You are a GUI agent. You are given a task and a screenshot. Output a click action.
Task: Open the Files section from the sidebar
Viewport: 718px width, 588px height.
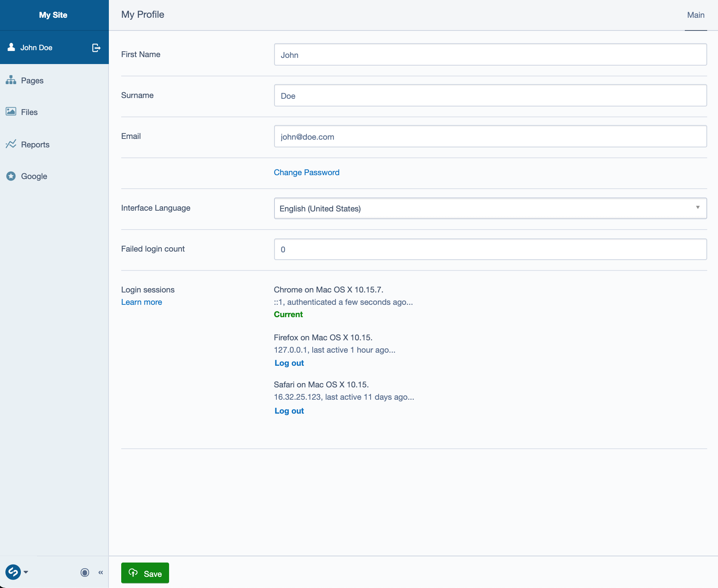tap(11, 112)
